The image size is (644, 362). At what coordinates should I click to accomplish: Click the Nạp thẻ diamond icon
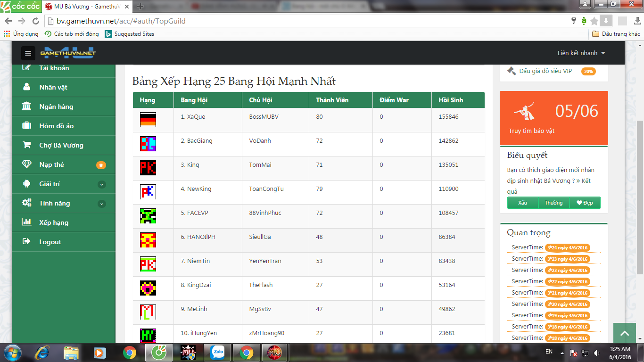click(27, 165)
